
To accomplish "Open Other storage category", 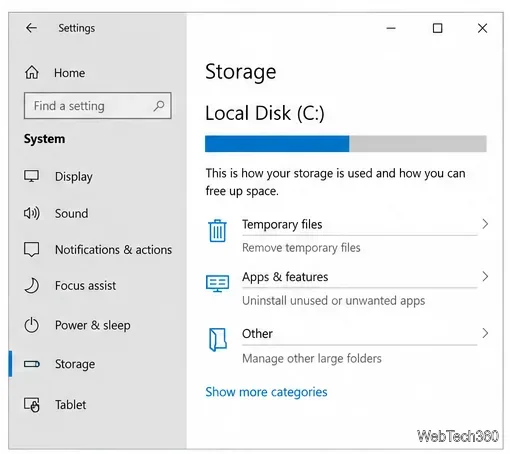I will (x=257, y=334).
